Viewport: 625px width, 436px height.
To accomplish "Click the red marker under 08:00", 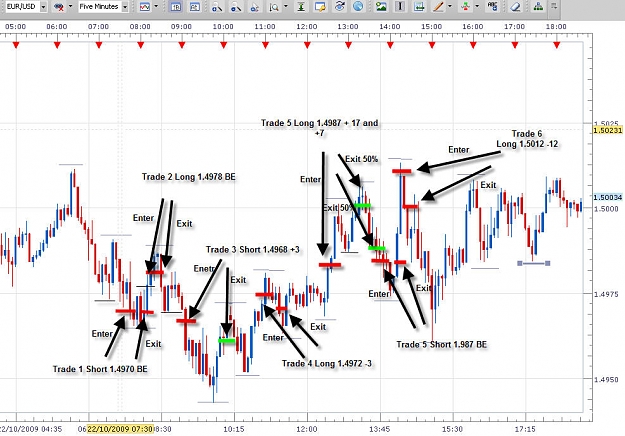I will click(x=140, y=45).
